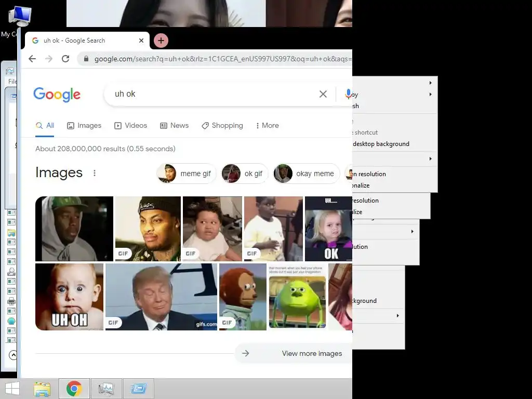532x399 pixels.
Task: Open the Windows Start button
Action: coord(12,389)
